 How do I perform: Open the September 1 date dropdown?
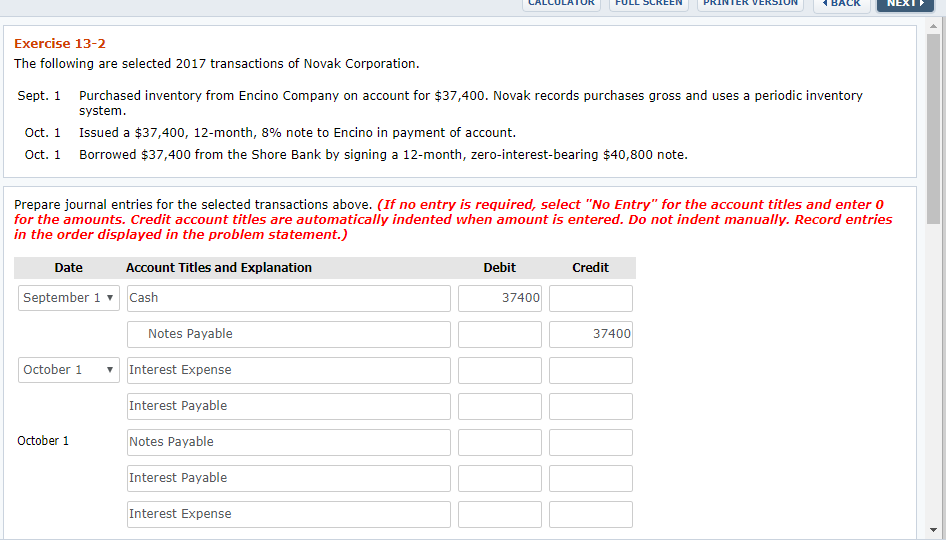(69, 298)
